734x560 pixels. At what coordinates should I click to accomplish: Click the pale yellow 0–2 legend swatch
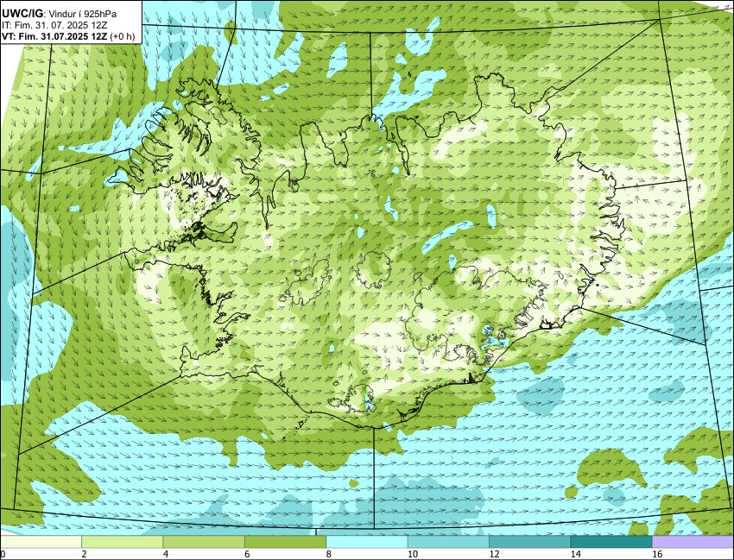pyautogui.click(x=41, y=542)
